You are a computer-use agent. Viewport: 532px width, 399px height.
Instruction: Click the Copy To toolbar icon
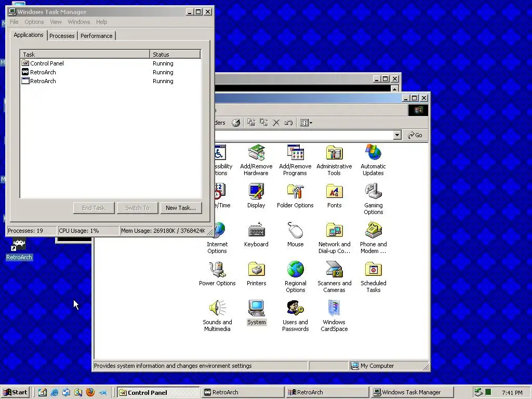[264, 123]
